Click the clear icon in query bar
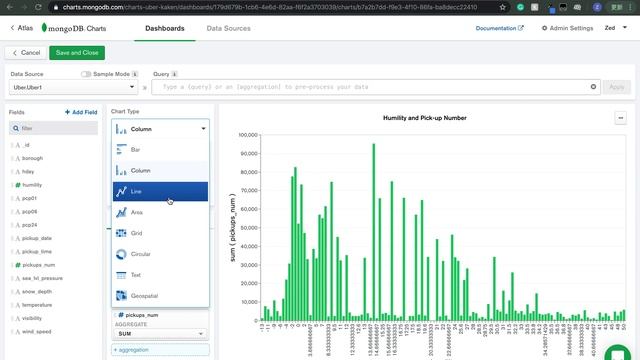The image size is (640, 360). (593, 87)
